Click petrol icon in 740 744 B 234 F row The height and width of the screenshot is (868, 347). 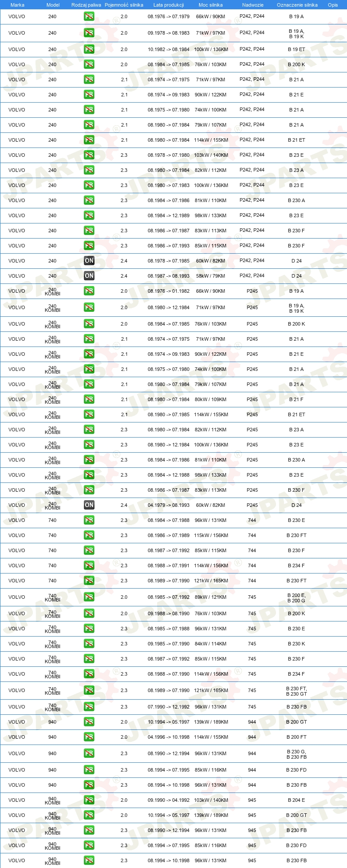point(89,565)
